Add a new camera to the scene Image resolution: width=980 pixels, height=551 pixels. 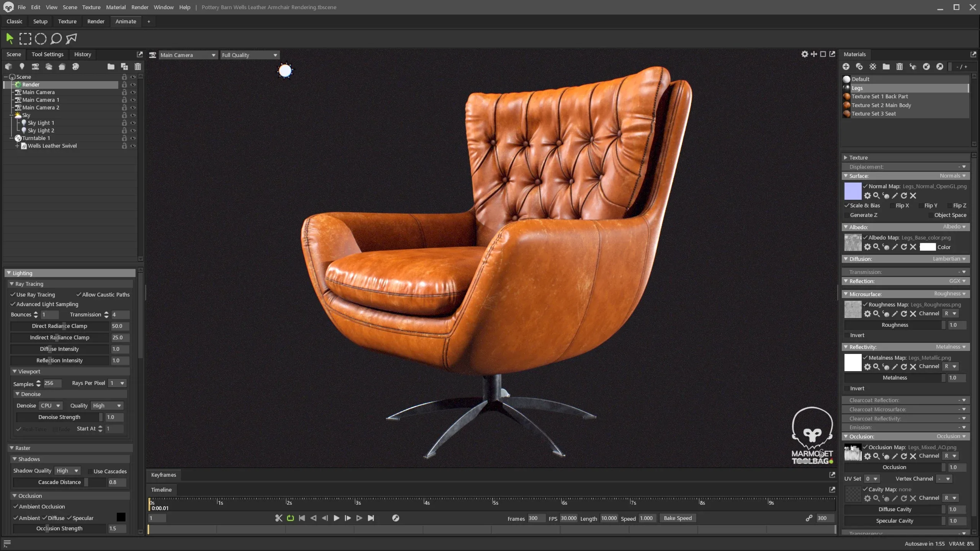[x=35, y=66]
